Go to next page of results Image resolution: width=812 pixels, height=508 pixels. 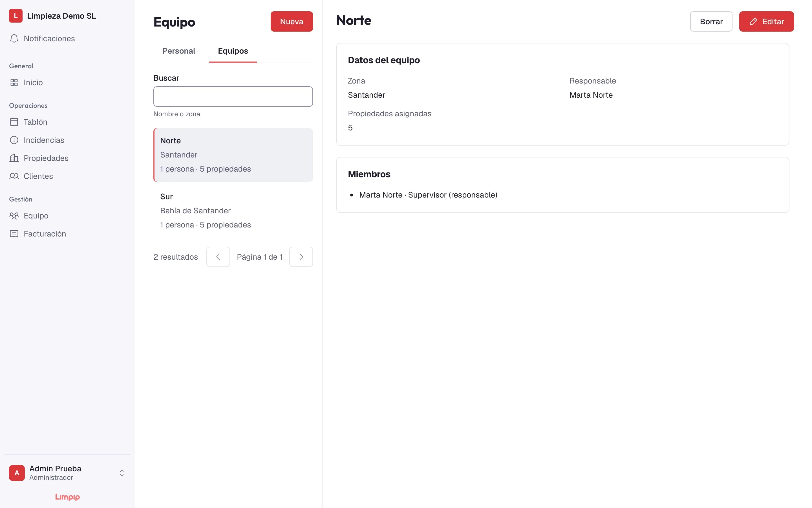pyautogui.click(x=301, y=257)
